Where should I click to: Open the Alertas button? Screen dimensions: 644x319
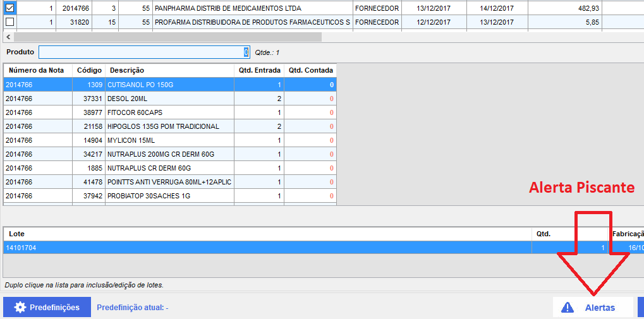(593, 308)
